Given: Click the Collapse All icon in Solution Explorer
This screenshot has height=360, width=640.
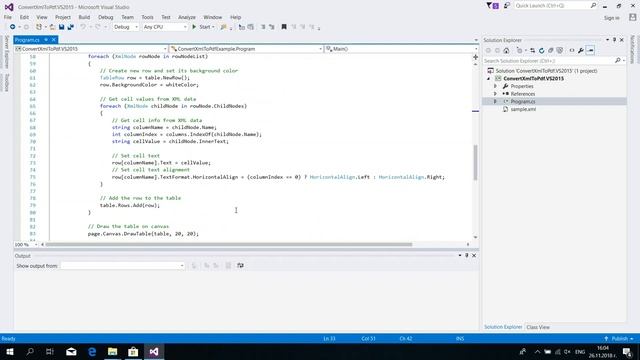Looking at the screenshot, I should coord(551,50).
